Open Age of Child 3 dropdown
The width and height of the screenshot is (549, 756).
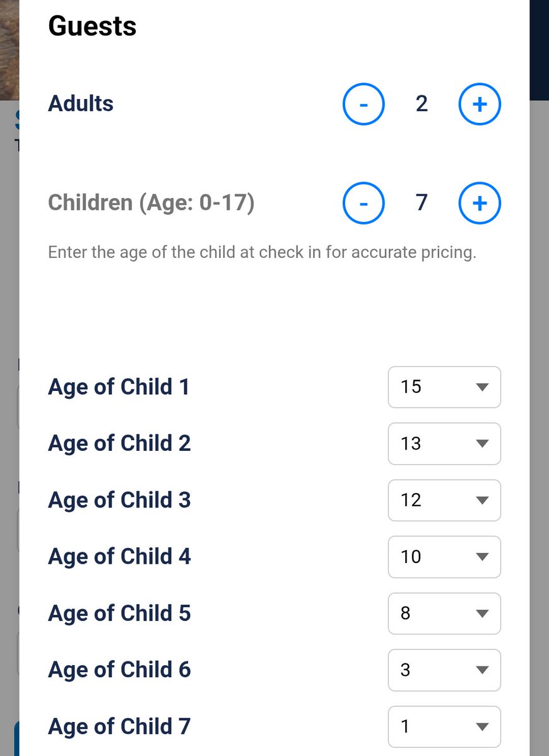point(444,501)
